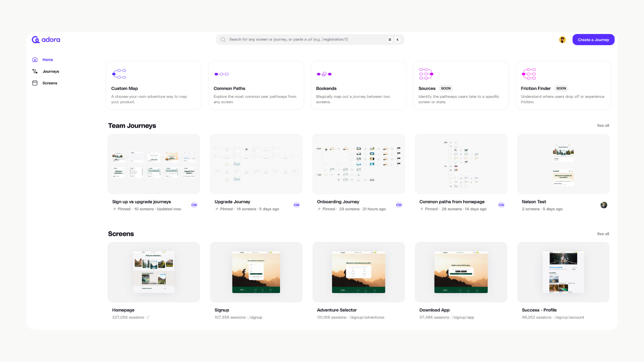Click the Sources node icon
Image resolution: width=644 pixels, height=362 pixels.
(426, 74)
